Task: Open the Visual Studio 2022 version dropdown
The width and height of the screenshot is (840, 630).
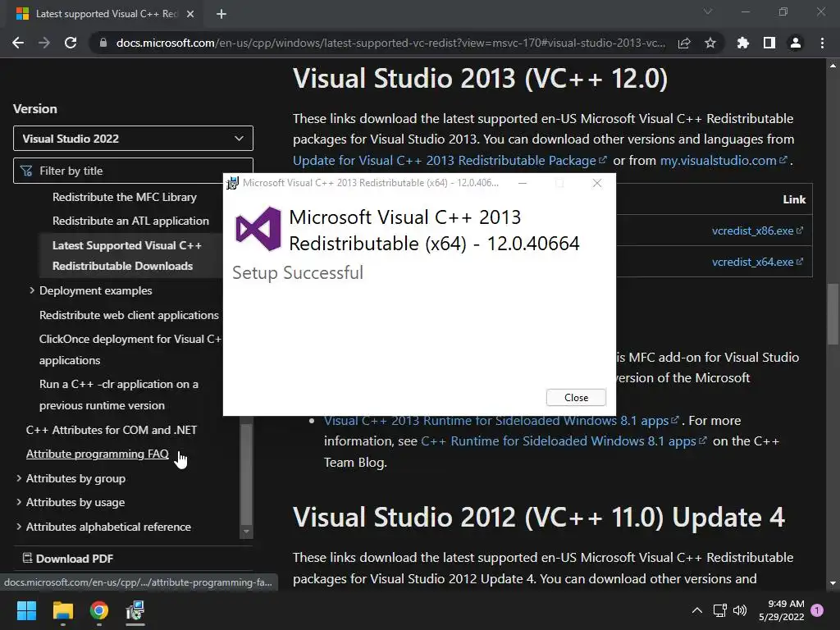Action: (x=133, y=139)
